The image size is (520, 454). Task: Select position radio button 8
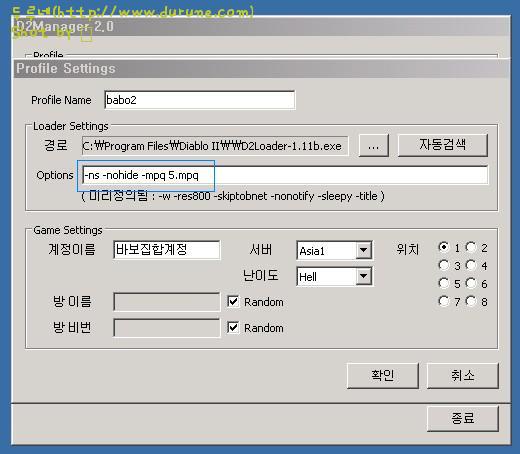coord(471,301)
